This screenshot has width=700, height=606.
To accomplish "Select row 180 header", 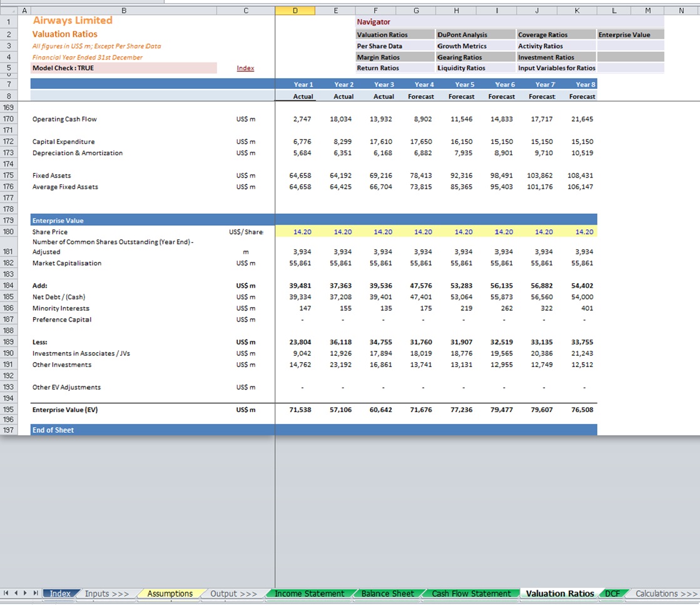I will tap(9, 231).
